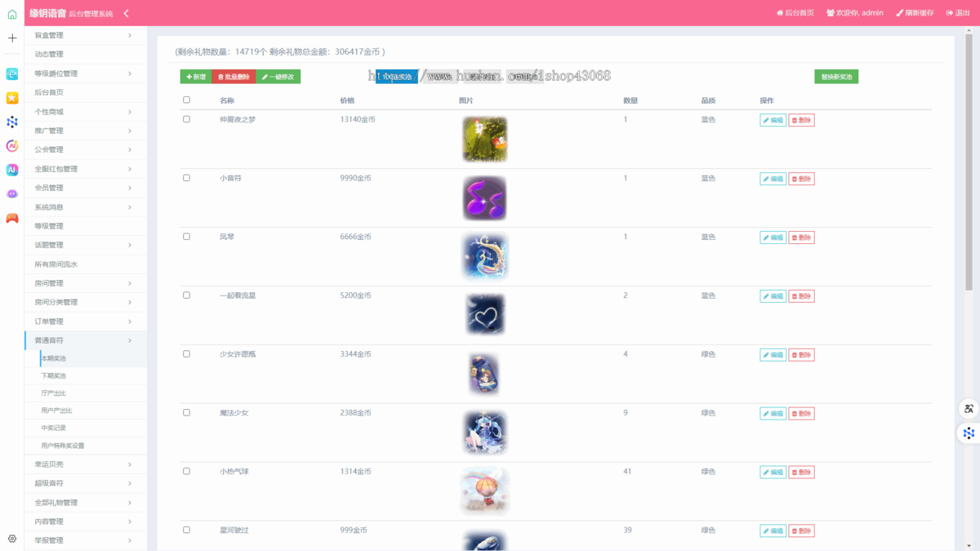
Task: Open the teal icon atop the app list
Action: pyautogui.click(x=12, y=73)
